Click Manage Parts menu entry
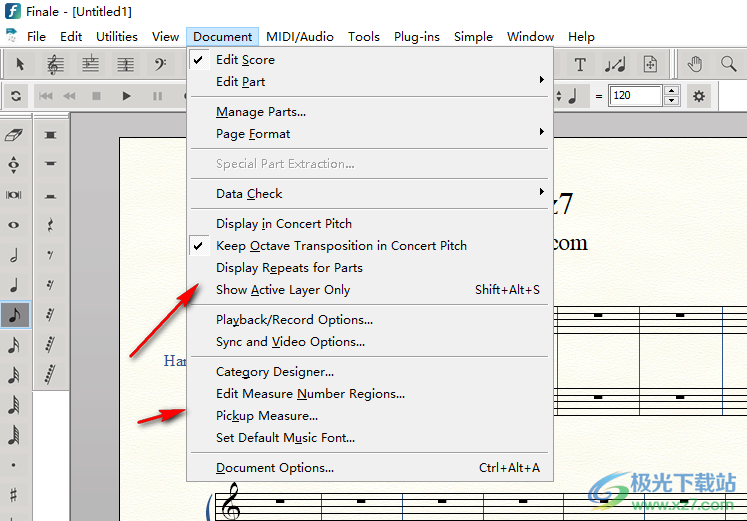Image resolution: width=747 pixels, height=521 pixels. click(x=261, y=112)
